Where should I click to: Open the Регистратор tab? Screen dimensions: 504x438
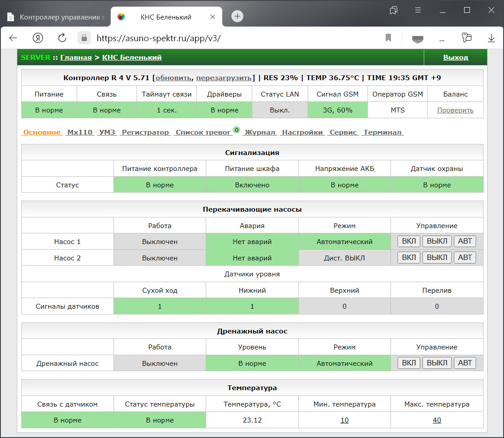[x=145, y=132]
